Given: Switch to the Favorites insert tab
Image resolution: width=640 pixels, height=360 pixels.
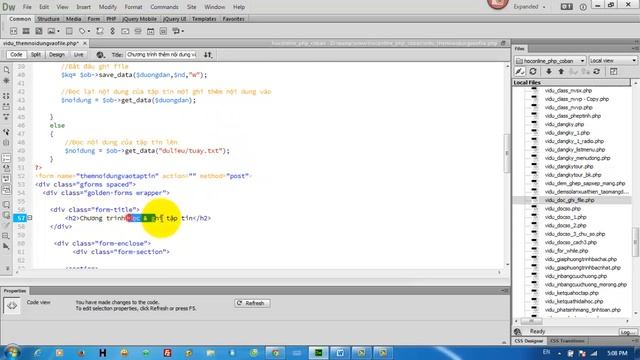Looking at the screenshot, I should (x=233, y=19).
